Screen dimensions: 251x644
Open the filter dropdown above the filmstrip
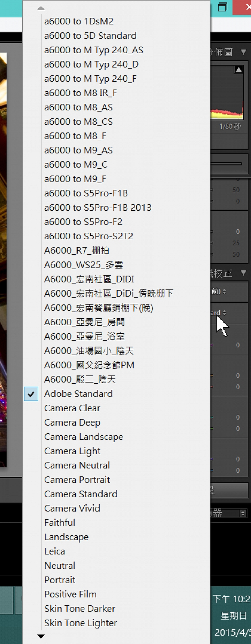coord(228,513)
